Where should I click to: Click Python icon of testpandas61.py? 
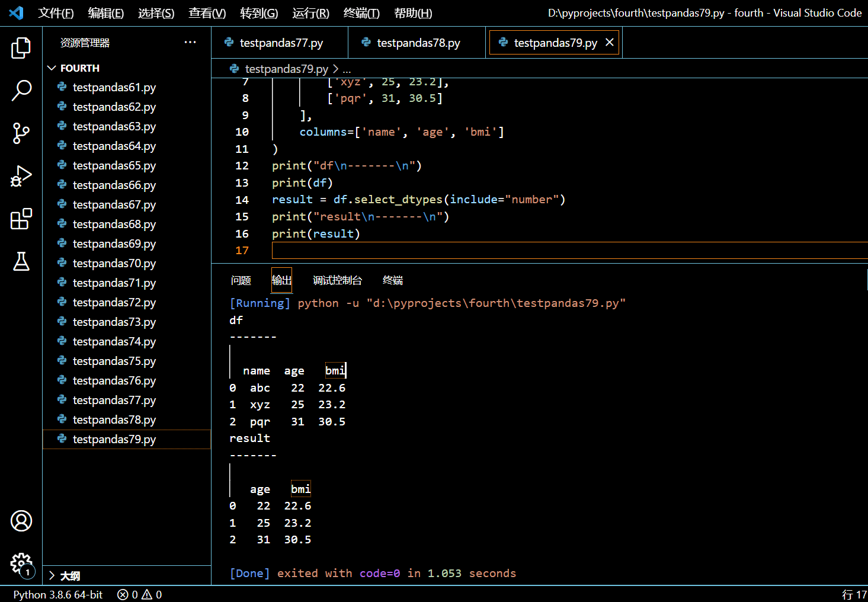tap(62, 87)
